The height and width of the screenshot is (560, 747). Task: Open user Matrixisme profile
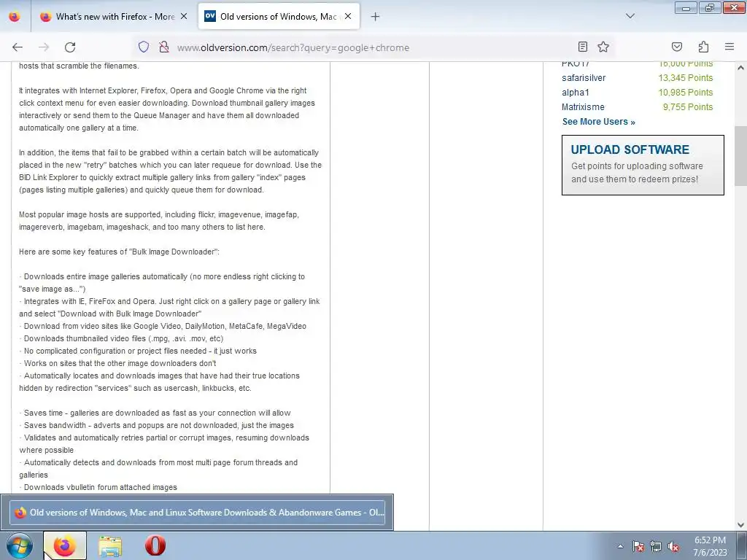click(x=583, y=106)
